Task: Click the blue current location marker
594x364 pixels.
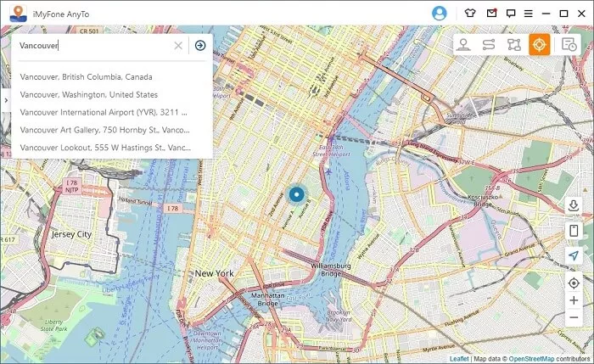Action: 297,194
